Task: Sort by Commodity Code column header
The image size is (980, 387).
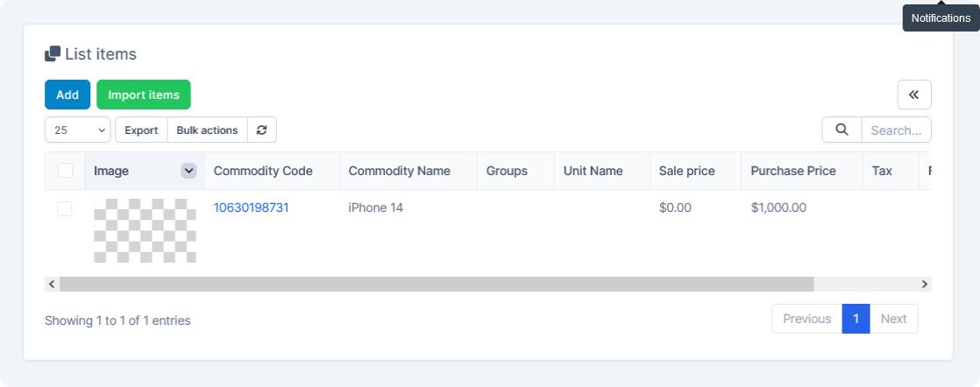Action: [263, 171]
